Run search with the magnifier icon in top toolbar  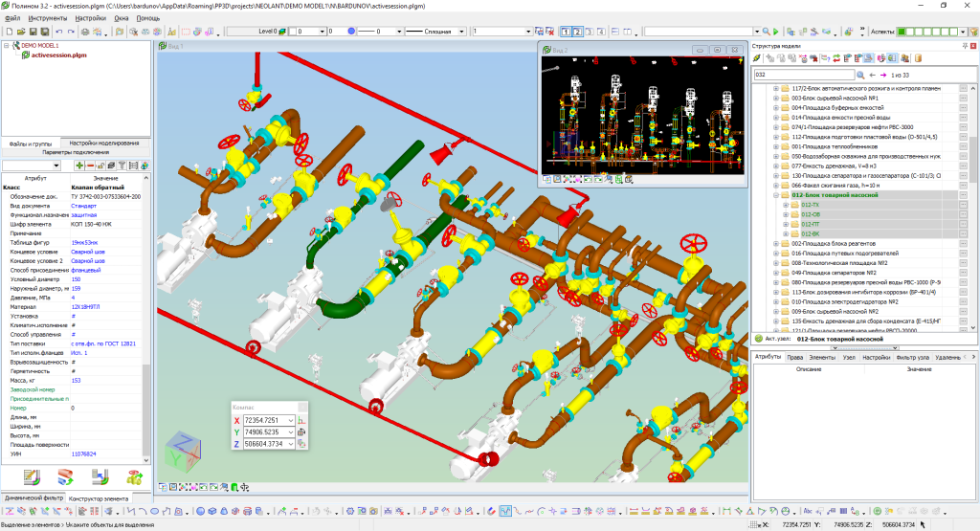767,32
